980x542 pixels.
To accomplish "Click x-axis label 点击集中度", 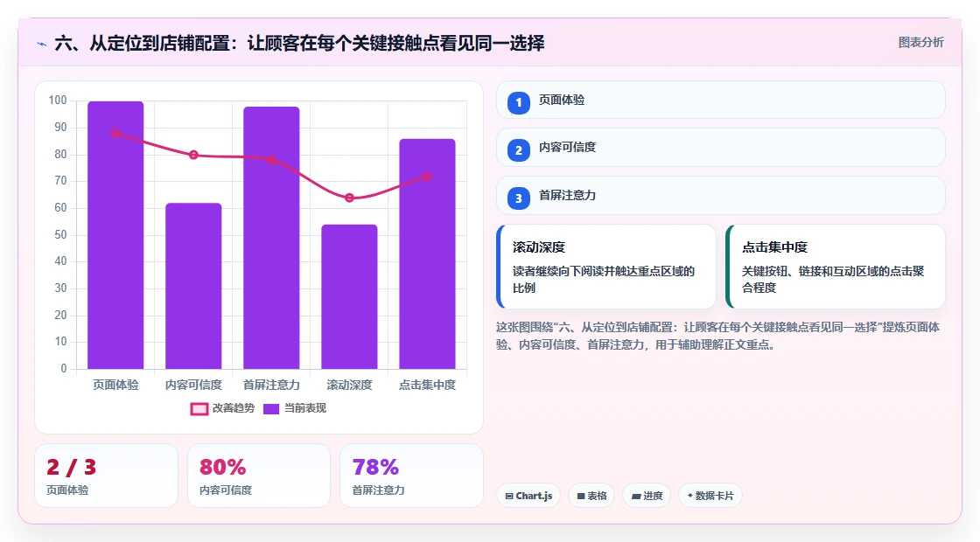I will (x=428, y=385).
